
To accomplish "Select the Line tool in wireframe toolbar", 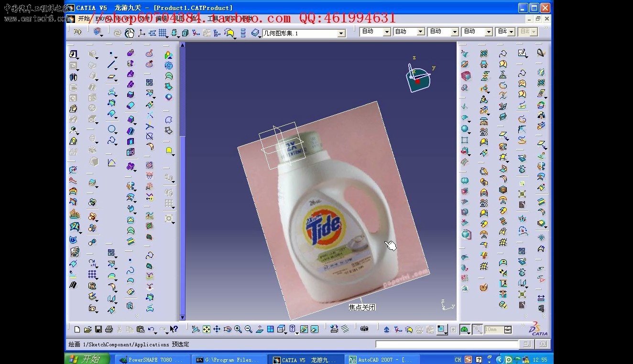I will tap(111, 64).
